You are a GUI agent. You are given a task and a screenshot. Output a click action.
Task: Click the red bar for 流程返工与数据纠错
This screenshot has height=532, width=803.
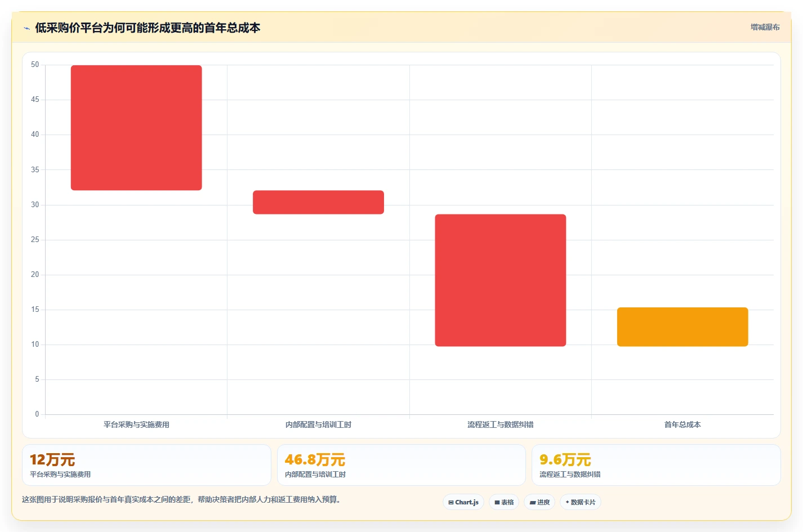501,280
